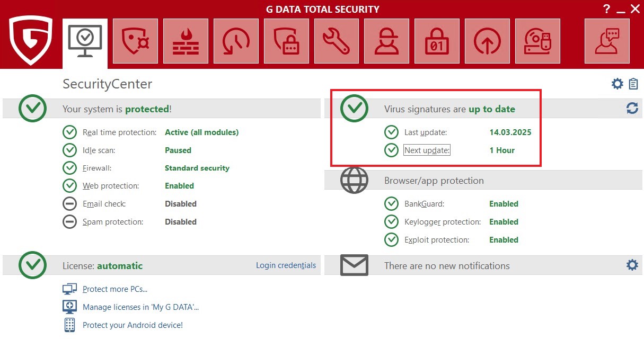Image resolution: width=644 pixels, height=339 pixels.
Task: Refresh virus signatures with update icon
Action: 632,109
